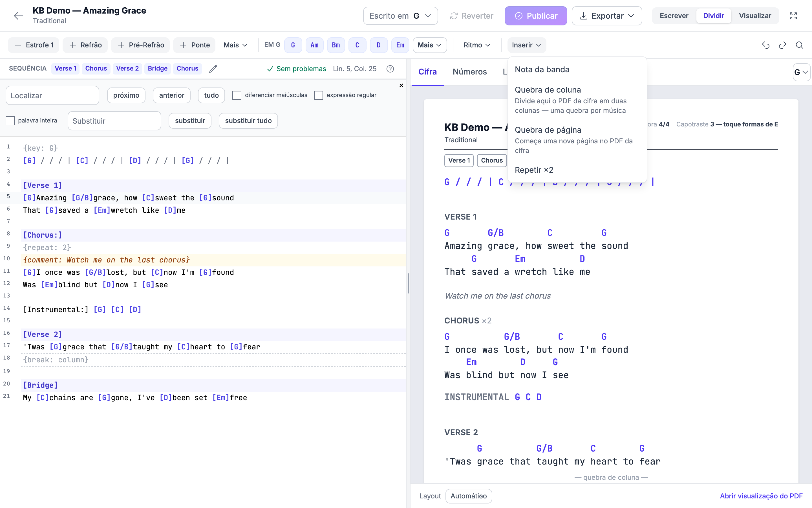Add a Ponte section
Image resolution: width=812 pixels, height=508 pixels.
194,45
